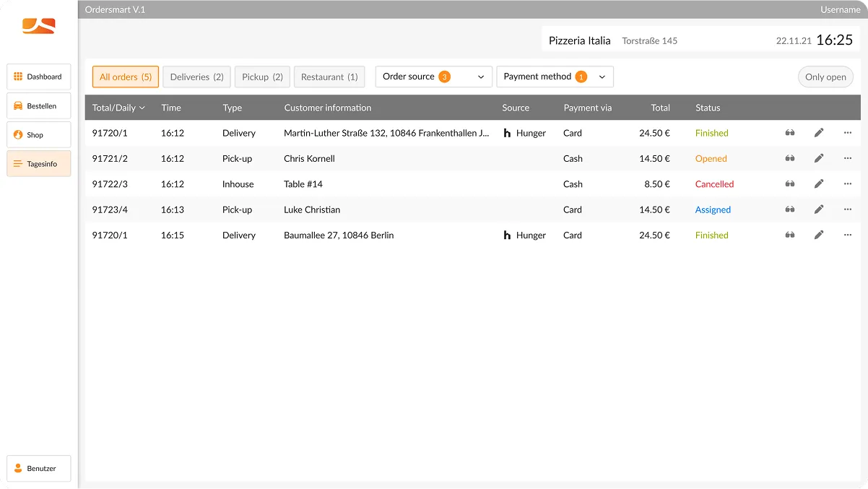Open the Benutzer section in the sidebar
Image resolution: width=868 pixels, height=489 pixels.
click(x=38, y=468)
